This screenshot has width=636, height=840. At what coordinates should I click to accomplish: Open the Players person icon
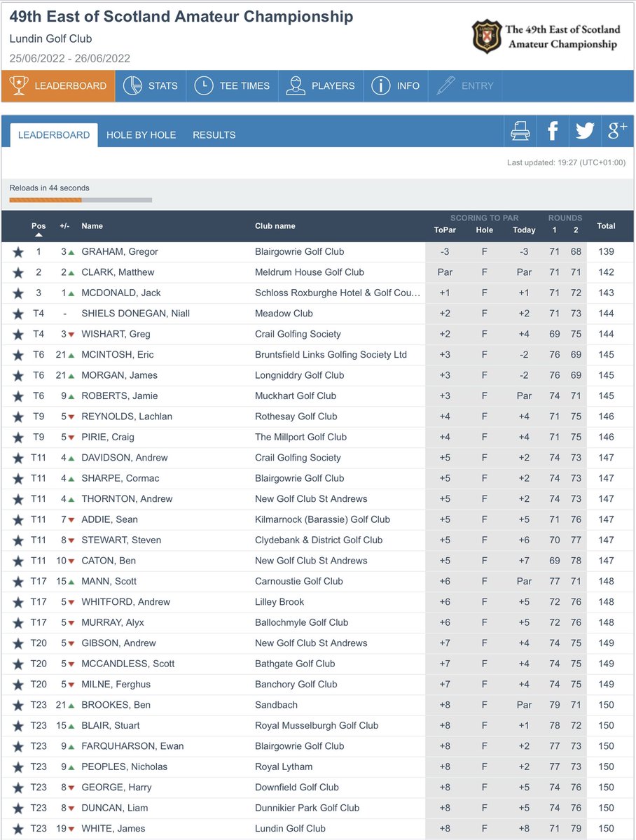pos(296,86)
